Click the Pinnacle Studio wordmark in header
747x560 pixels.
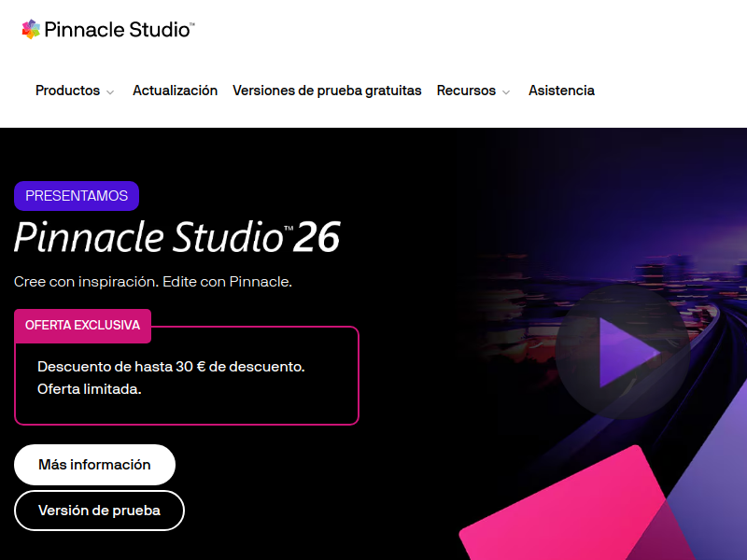(120, 30)
